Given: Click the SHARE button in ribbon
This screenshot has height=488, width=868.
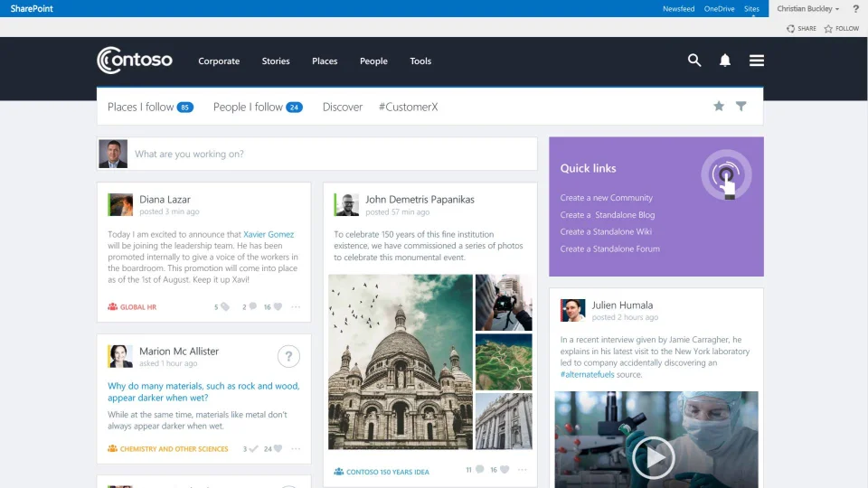Looking at the screenshot, I should [801, 28].
